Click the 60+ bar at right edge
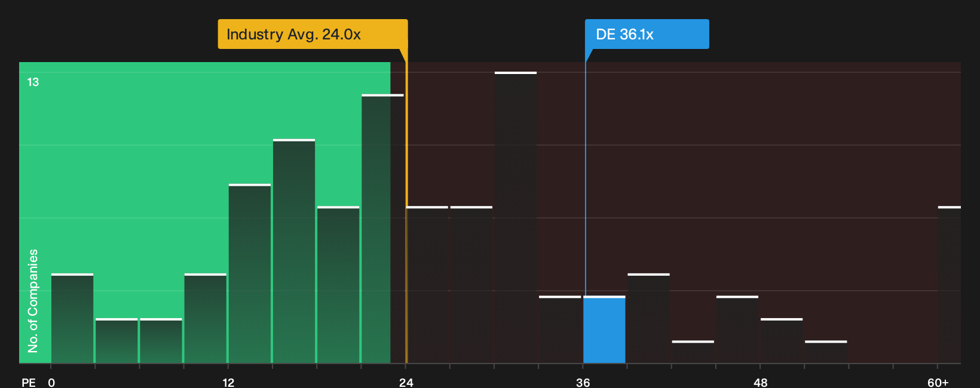980x388 pixels. [x=950, y=285]
